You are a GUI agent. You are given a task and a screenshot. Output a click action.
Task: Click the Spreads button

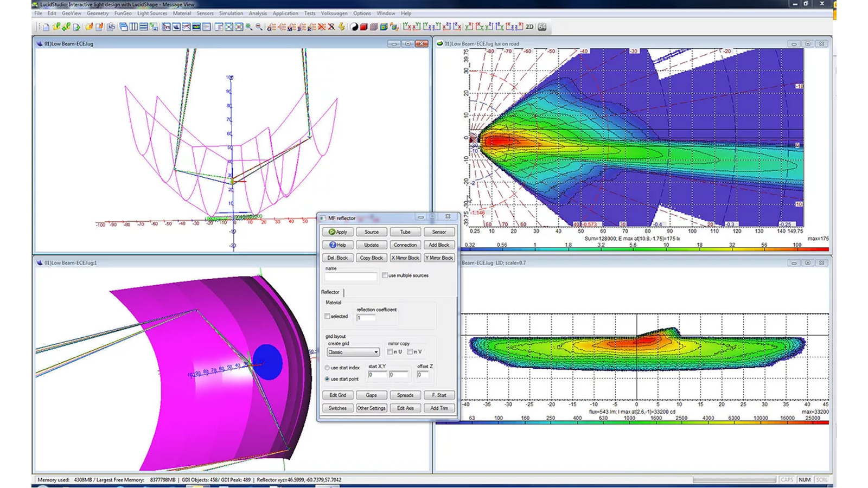tap(405, 395)
